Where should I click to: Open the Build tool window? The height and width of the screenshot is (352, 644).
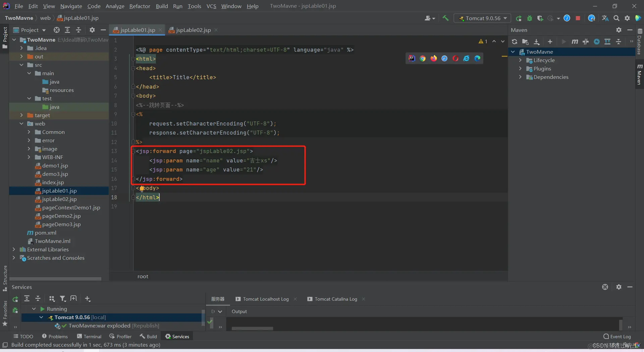148,337
